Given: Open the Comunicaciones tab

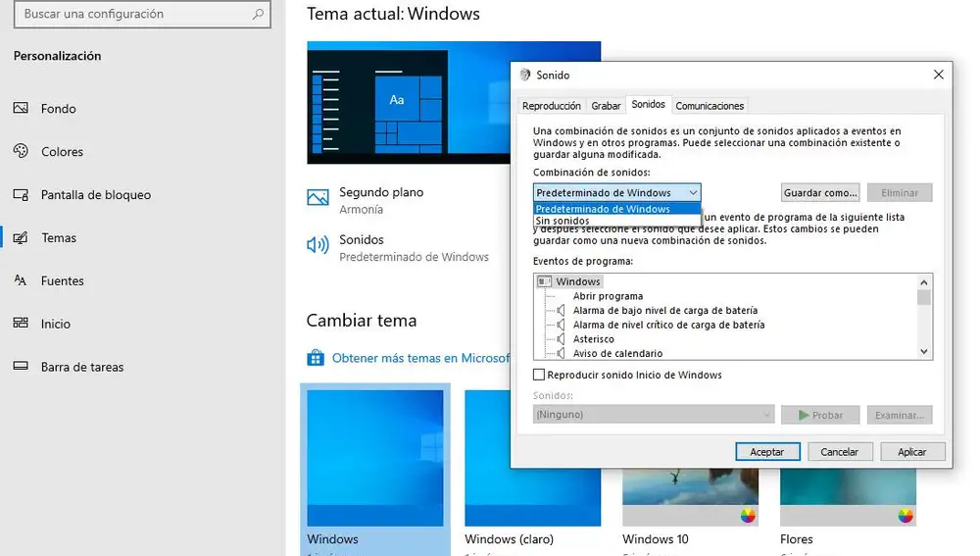Looking at the screenshot, I should (710, 106).
